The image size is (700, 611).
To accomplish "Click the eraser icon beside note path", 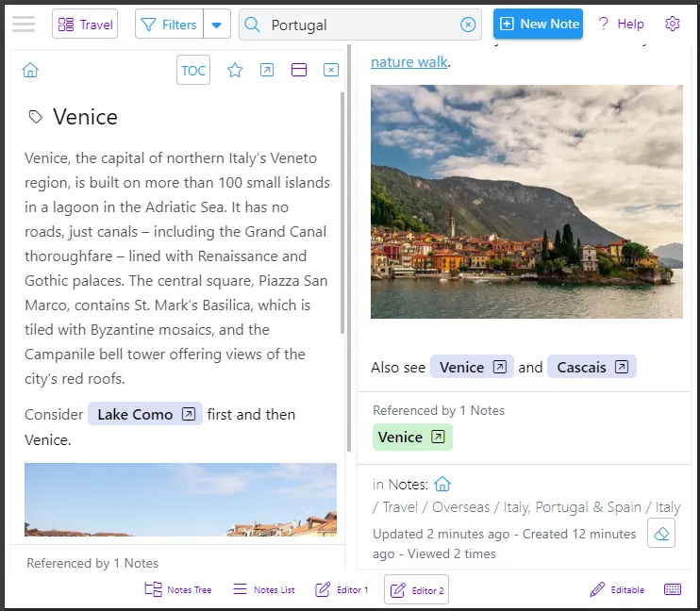I will coord(661,534).
